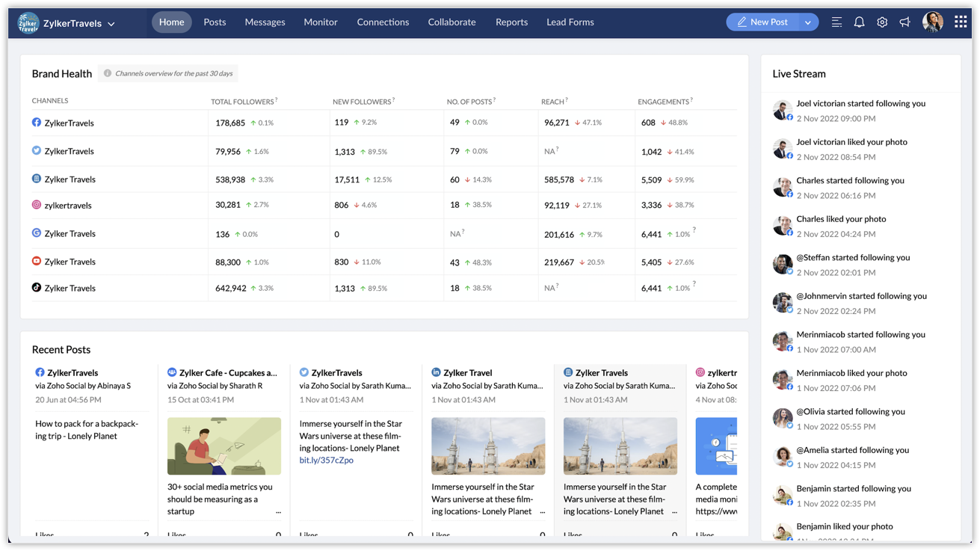This screenshot has height=551, width=980.
Task: Expand truncated text on Zylker Cafe post
Action: coord(278,512)
